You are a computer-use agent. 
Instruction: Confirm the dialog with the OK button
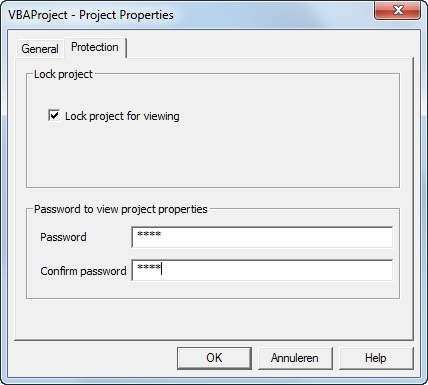(214, 358)
